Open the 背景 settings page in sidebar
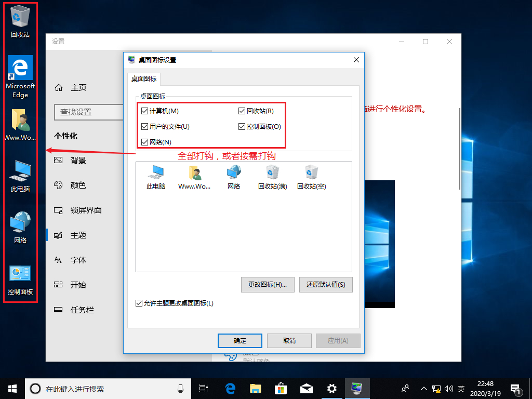Screen dimensions: 532x399 pyautogui.click(x=78, y=160)
